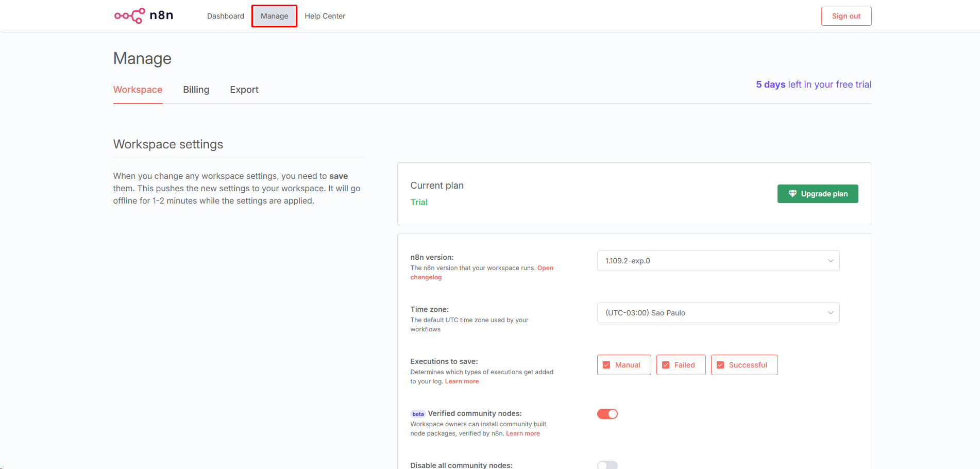980x469 pixels.
Task: Open the n8n version dropdown
Action: [718, 261]
